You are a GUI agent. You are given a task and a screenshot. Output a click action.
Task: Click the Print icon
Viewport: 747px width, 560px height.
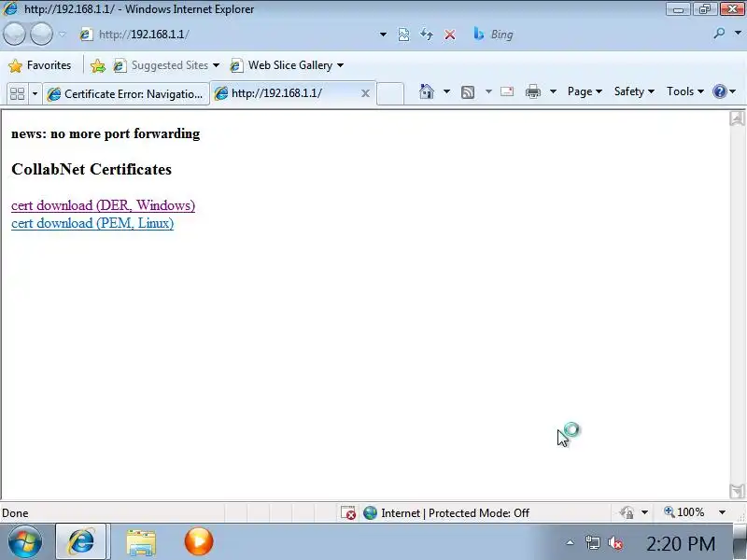coord(532,91)
